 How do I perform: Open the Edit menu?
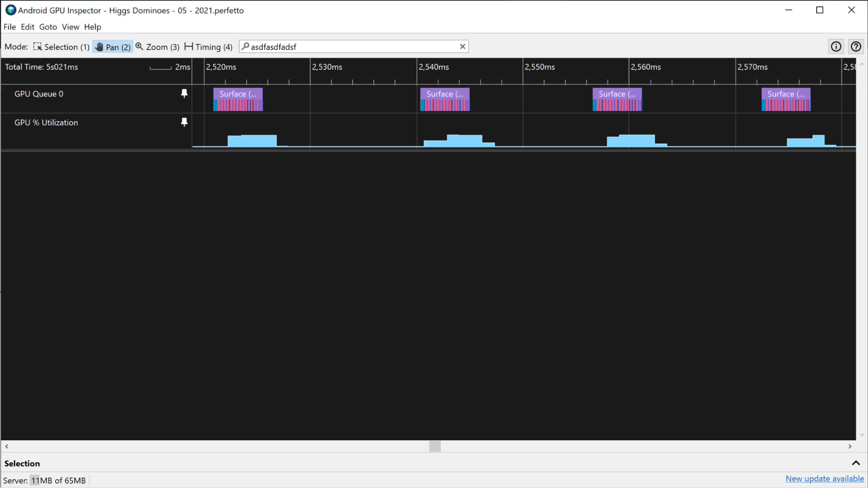click(x=27, y=27)
